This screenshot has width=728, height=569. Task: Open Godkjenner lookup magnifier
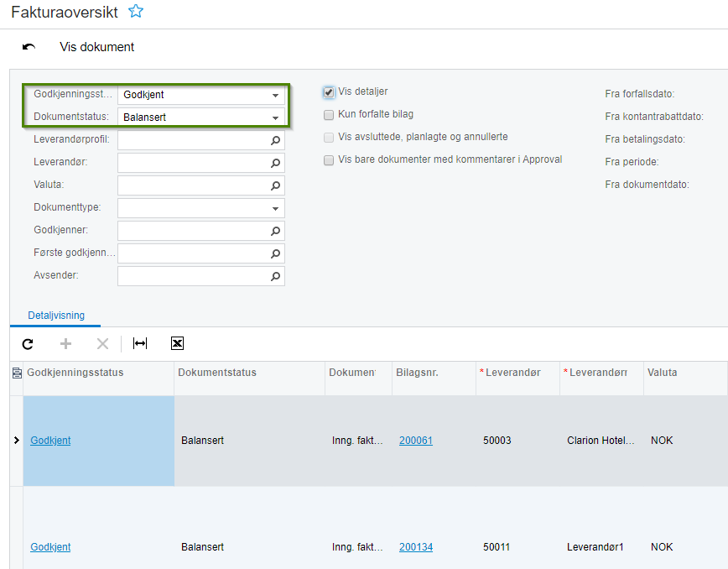coord(275,231)
